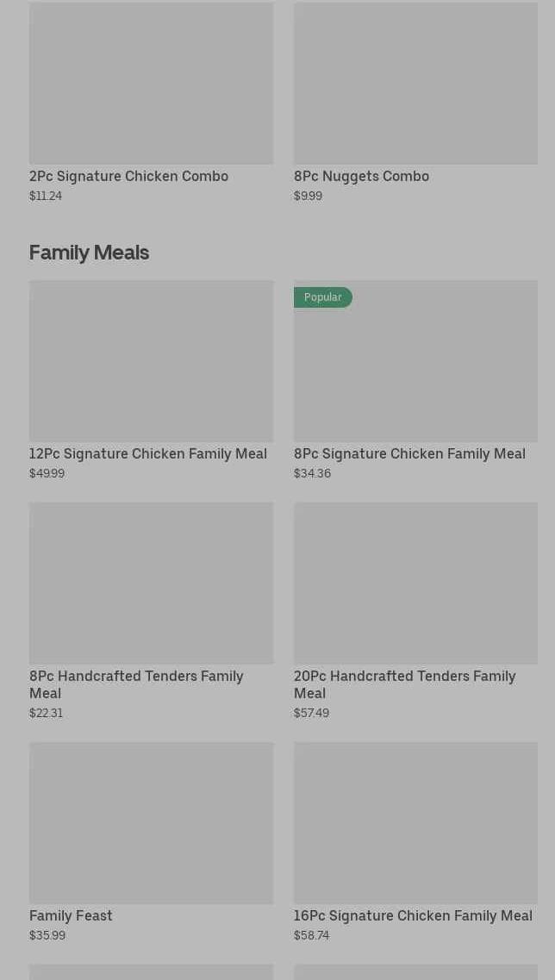Open the Family Feast item image
555x980 pixels.
pyautogui.click(x=151, y=822)
